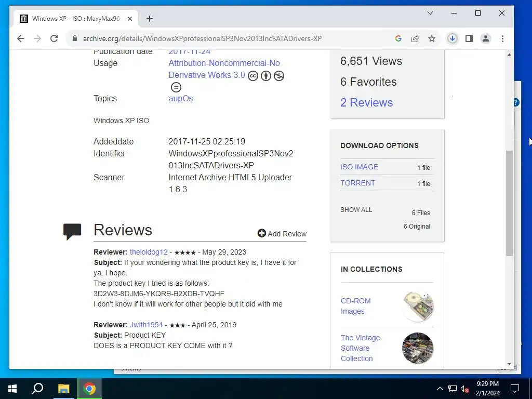Click the 6 Files count
532x399 pixels.
pyautogui.click(x=421, y=212)
